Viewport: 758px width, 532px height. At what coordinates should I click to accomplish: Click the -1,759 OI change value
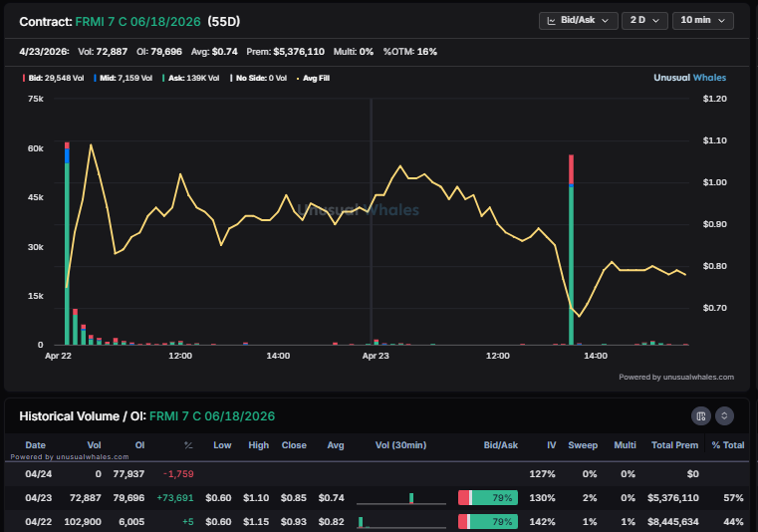pyautogui.click(x=178, y=474)
